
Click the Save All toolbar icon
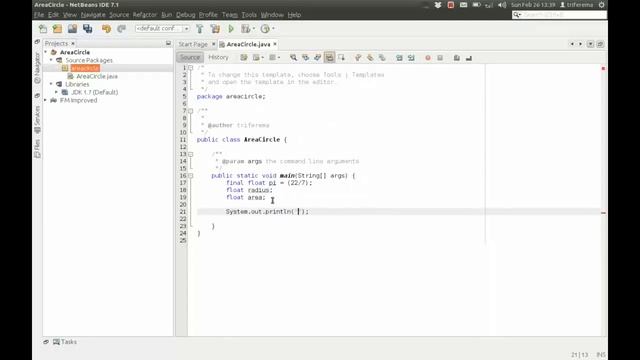(x=87, y=29)
